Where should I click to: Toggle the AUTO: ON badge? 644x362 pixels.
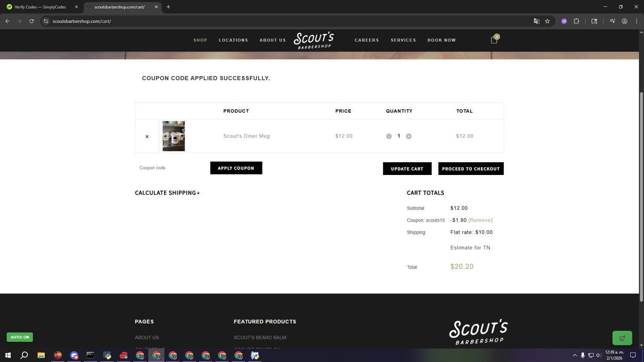pos(20,337)
